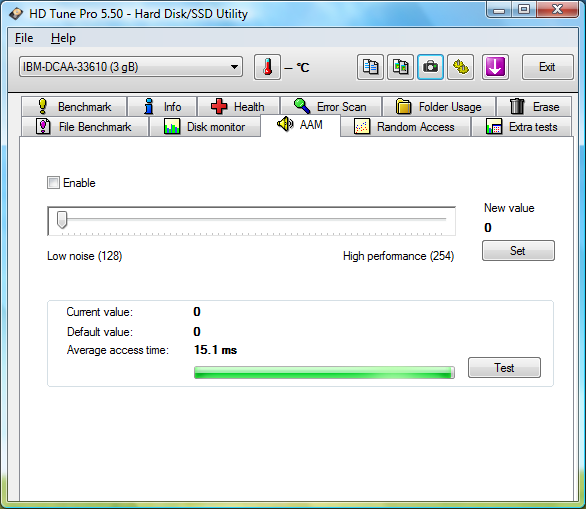Open the Random Access tab

[405, 127]
